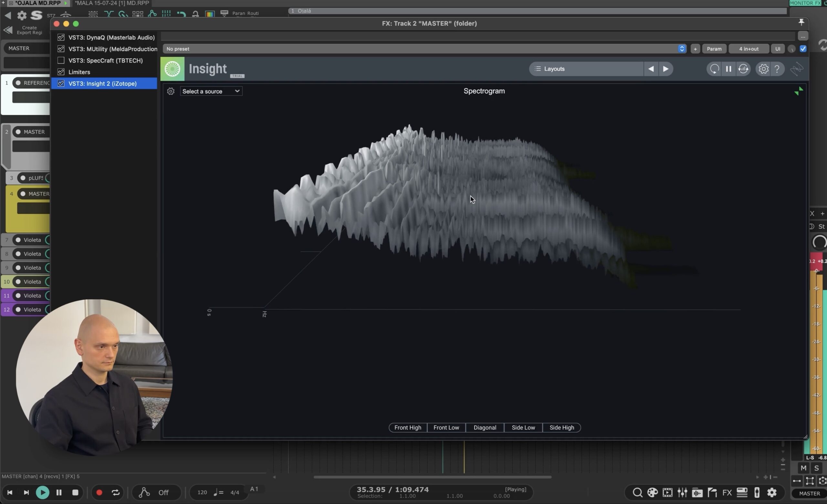827x504 pixels.
Task: Toggle MUtility plugin bypass checkbox
Action: (x=61, y=49)
